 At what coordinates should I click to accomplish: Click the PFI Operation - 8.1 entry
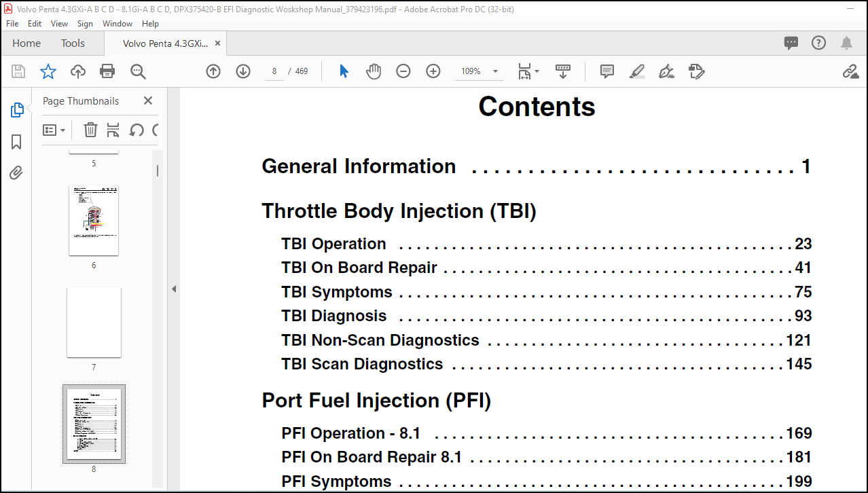546,433
